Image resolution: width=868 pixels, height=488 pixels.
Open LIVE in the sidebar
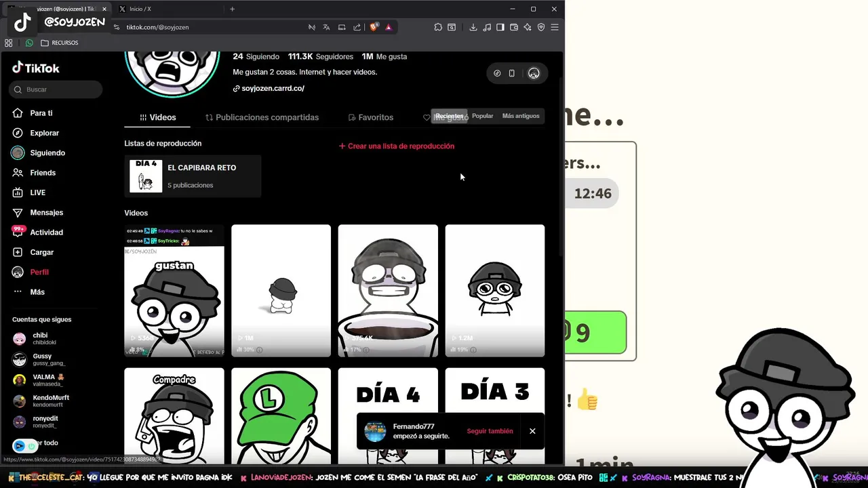38,192
